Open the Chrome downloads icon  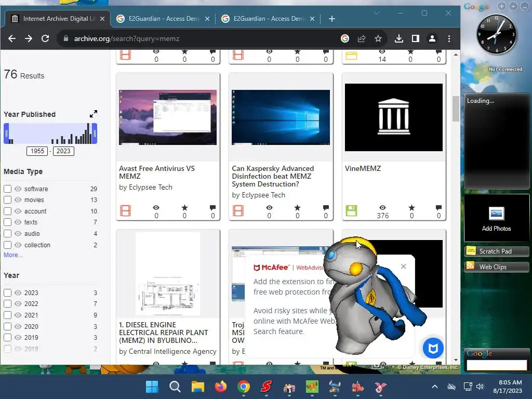(399, 38)
